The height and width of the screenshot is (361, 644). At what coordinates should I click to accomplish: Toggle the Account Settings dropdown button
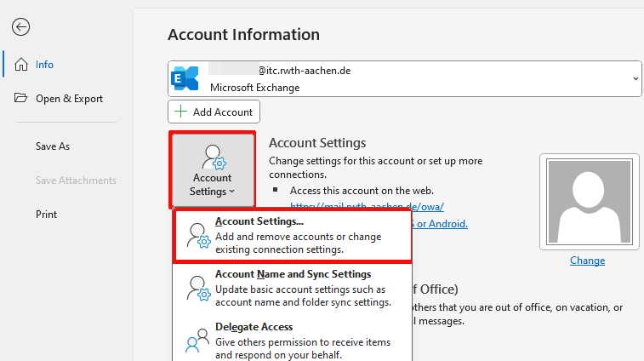(x=213, y=169)
